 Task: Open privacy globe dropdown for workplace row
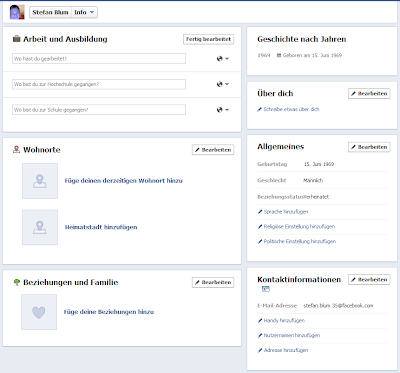click(222, 59)
